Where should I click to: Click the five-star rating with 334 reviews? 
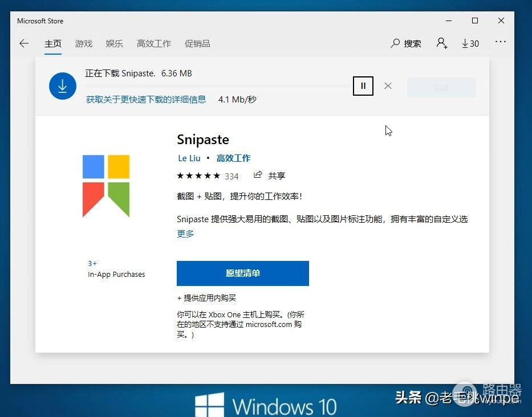point(208,176)
